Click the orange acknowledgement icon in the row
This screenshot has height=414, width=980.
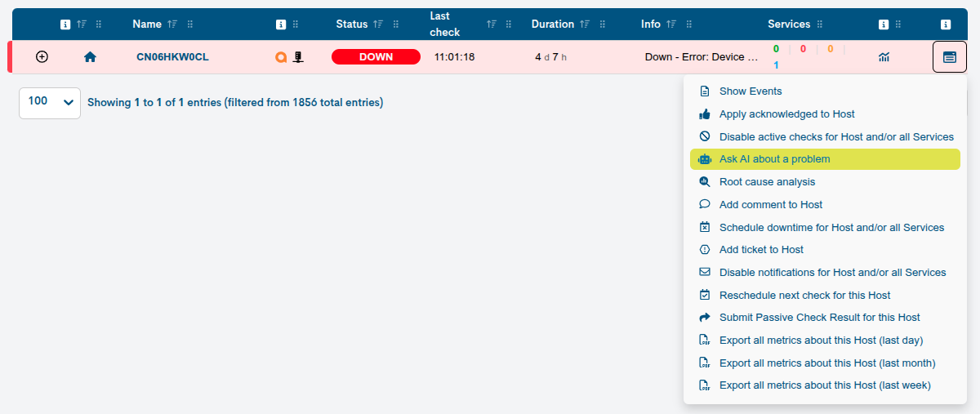[x=281, y=57]
